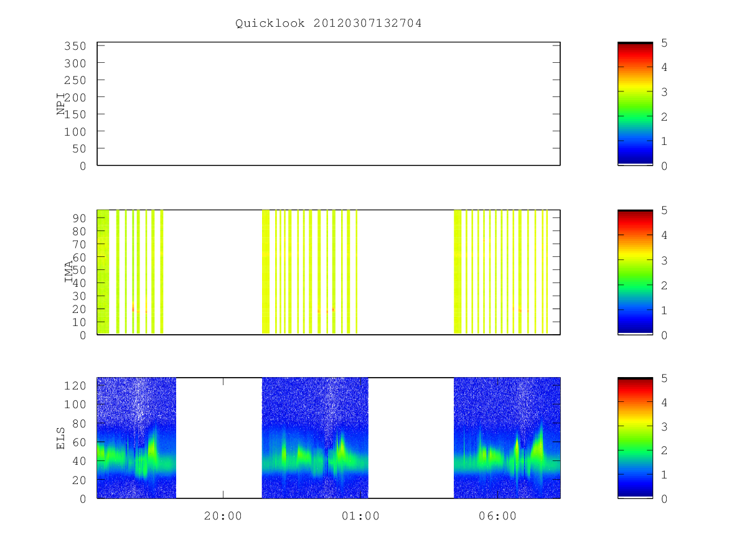Click the '80' tick on ELS axis
747x560 pixels.
(78, 423)
